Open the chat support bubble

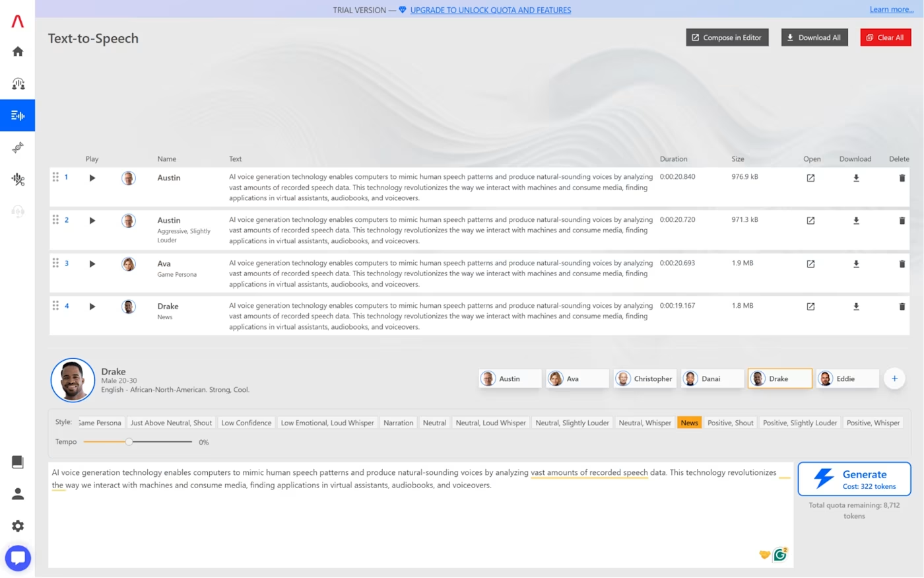tap(18, 558)
